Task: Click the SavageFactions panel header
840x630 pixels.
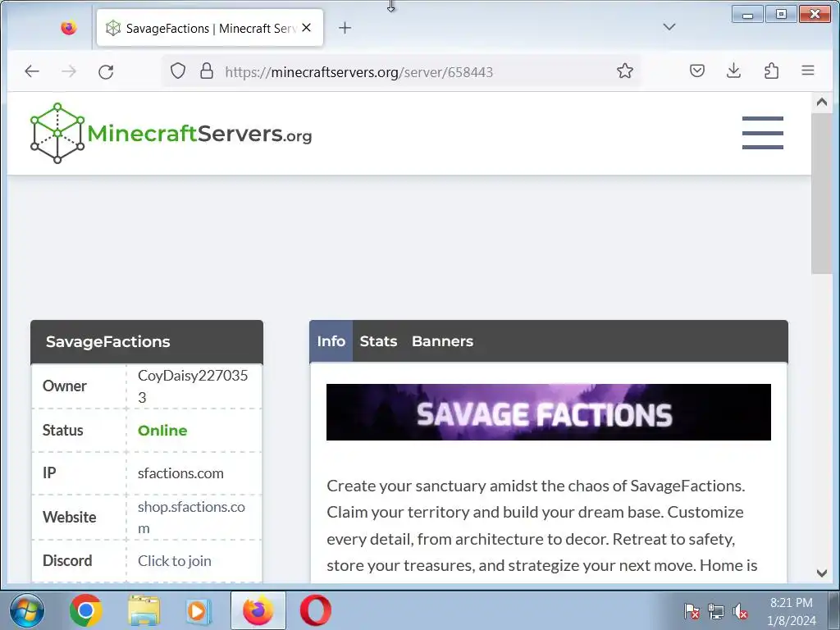Action: [x=147, y=342]
